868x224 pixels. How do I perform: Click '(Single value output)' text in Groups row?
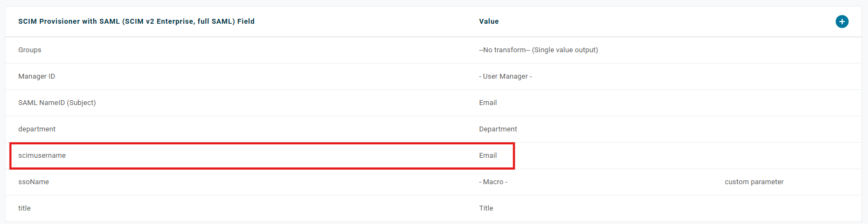click(565, 50)
